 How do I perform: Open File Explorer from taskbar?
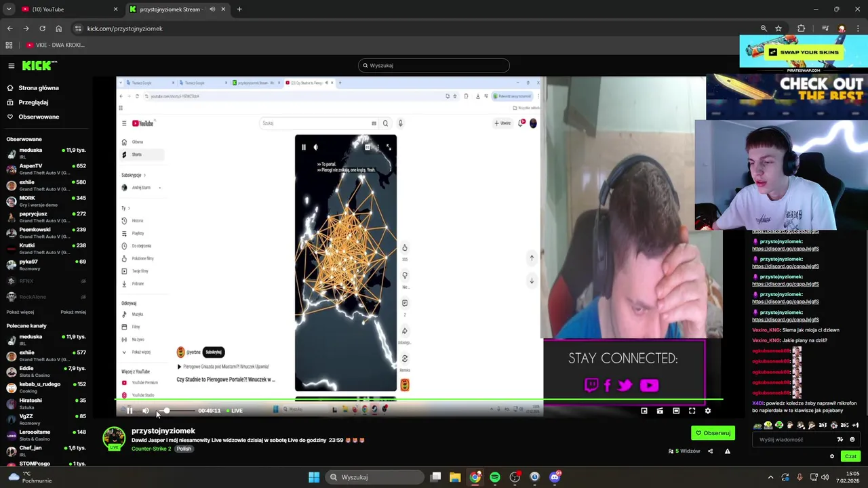point(455,477)
